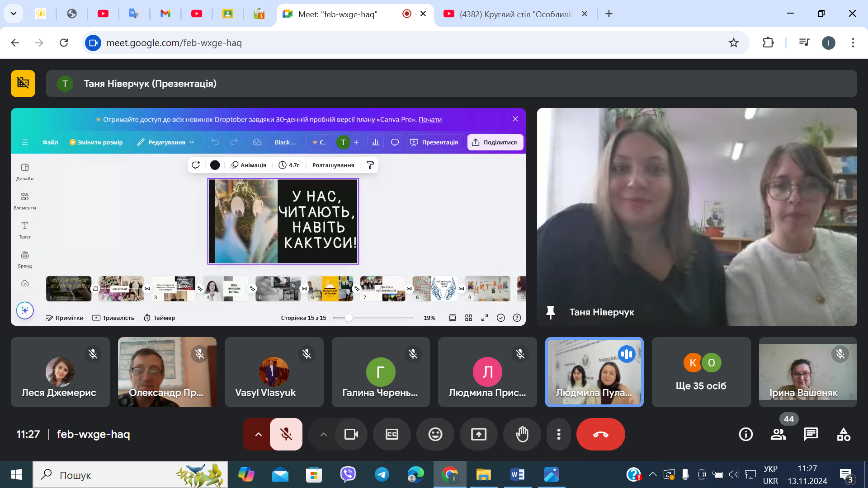Switch to YouTube Круглий стіл tab

point(515,14)
